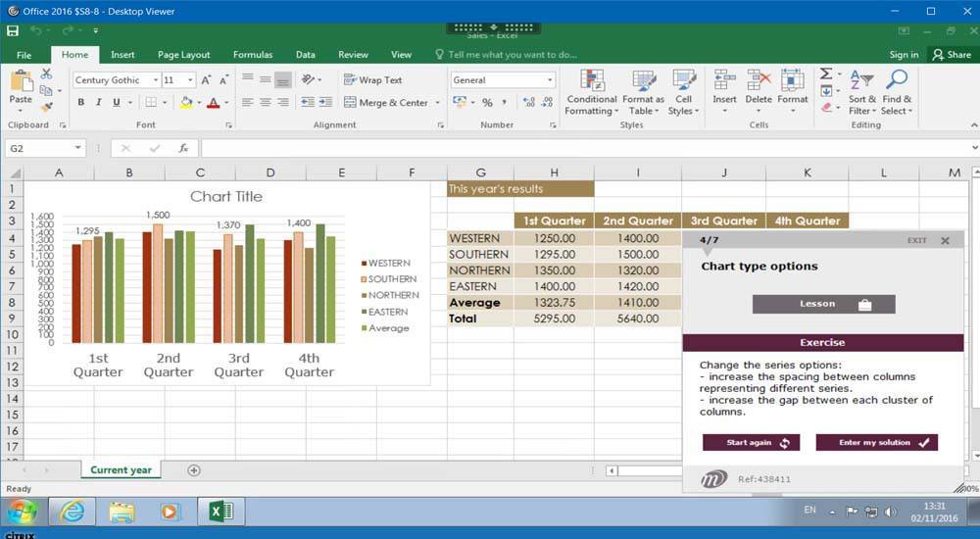Click the Percent Style icon

click(x=487, y=102)
